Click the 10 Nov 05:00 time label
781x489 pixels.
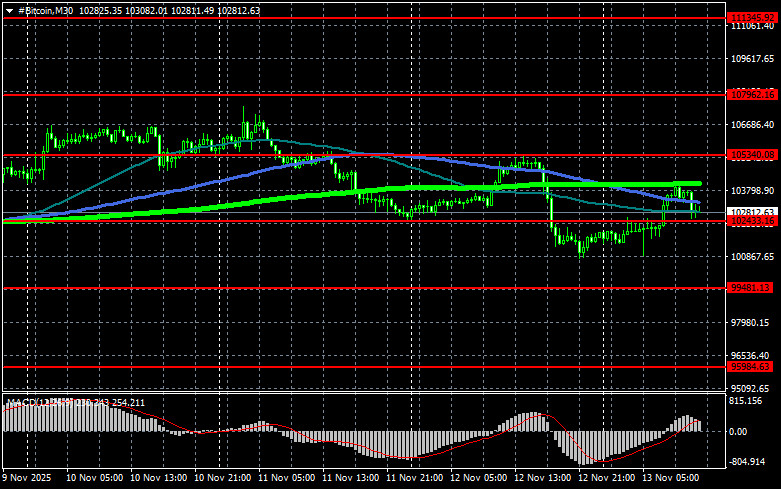(95, 478)
